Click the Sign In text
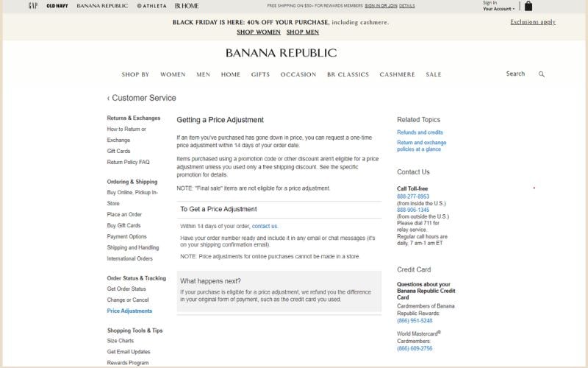588x368 pixels. point(490,3)
